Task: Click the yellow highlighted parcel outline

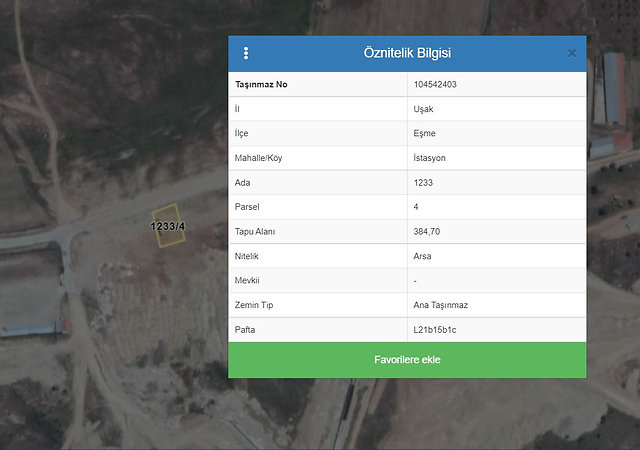Action: pos(166,211)
